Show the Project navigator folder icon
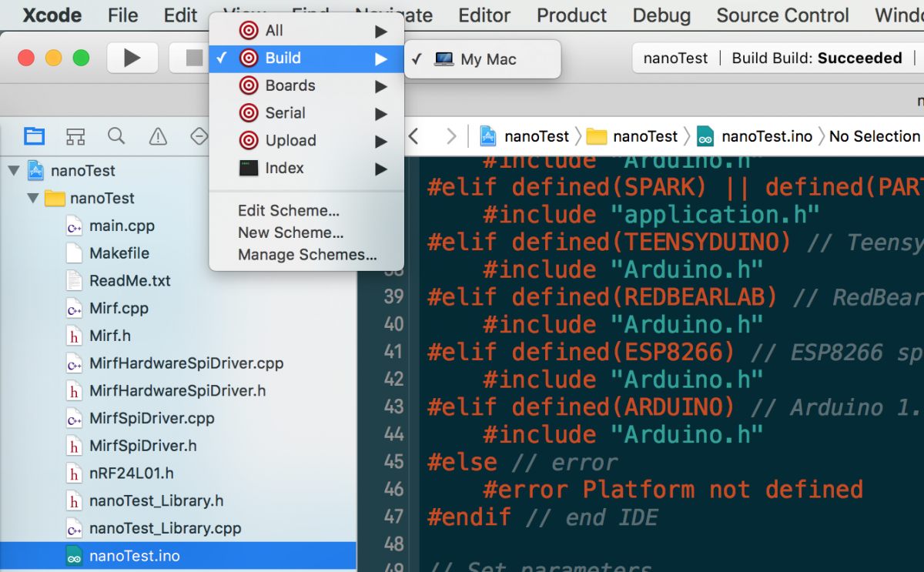This screenshot has width=924, height=572. 34,136
